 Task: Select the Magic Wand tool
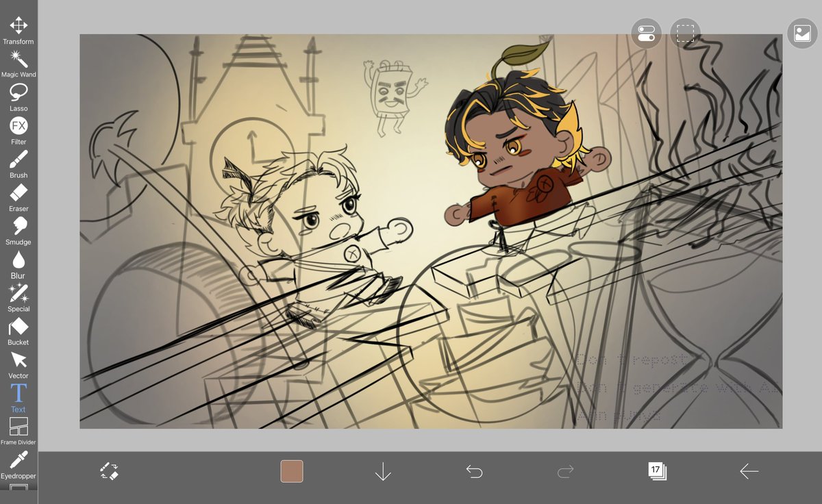click(x=18, y=64)
